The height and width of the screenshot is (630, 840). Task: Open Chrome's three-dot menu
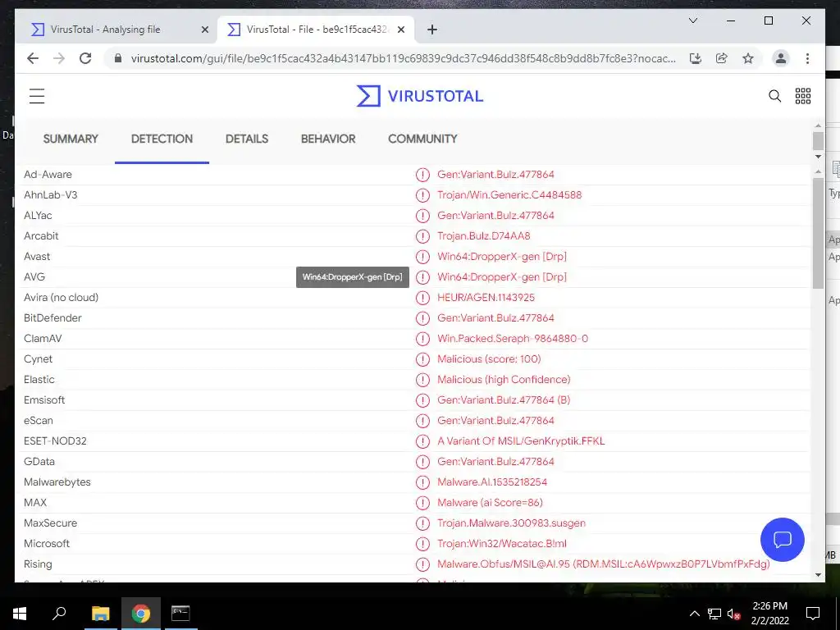coord(807,58)
